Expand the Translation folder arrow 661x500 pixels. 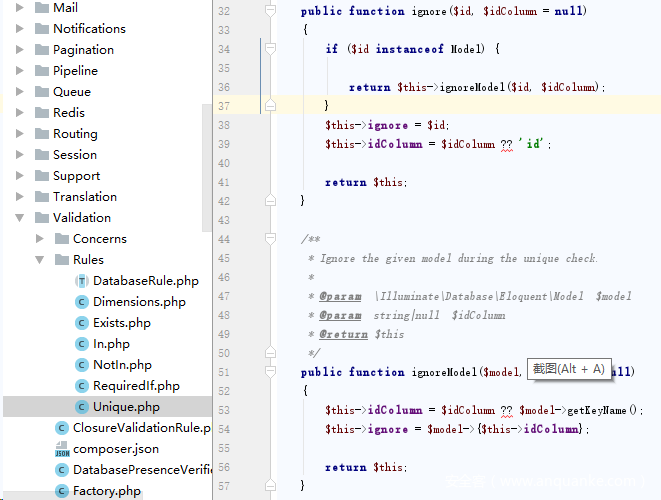click(x=19, y=196)
